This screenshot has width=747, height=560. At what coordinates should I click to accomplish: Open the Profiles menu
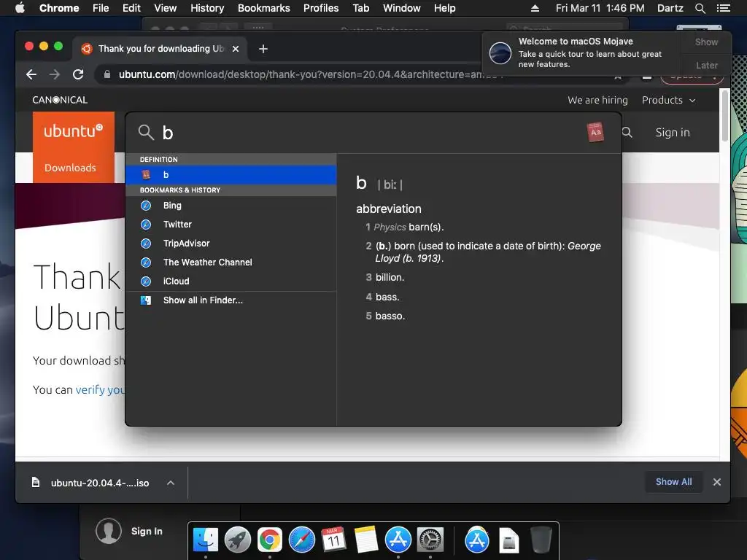321,8
